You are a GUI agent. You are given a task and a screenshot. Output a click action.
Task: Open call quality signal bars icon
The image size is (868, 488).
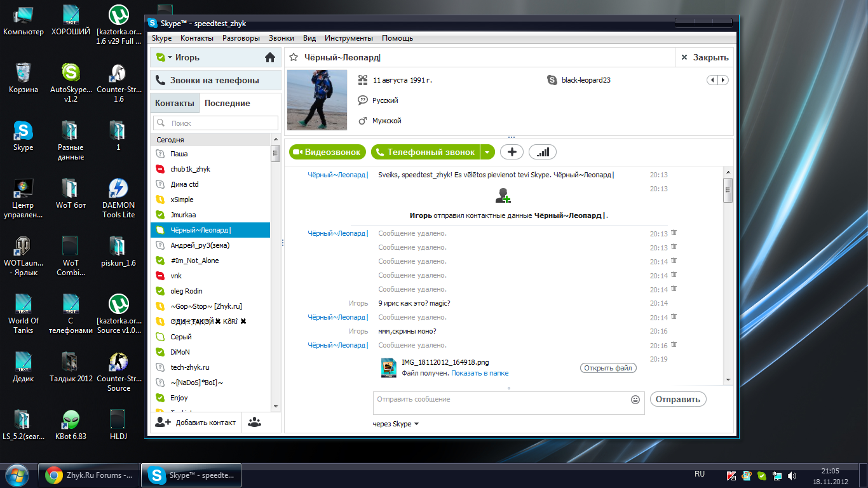543,152
